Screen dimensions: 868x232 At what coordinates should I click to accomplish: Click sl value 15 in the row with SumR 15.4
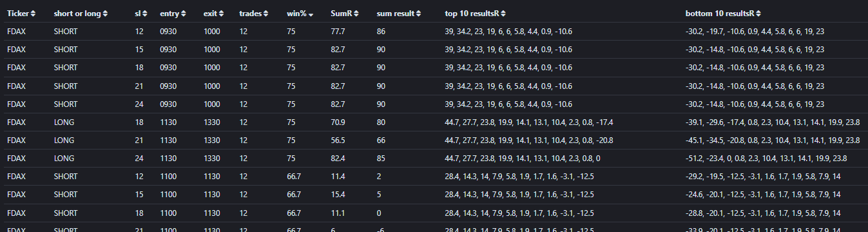139,194
